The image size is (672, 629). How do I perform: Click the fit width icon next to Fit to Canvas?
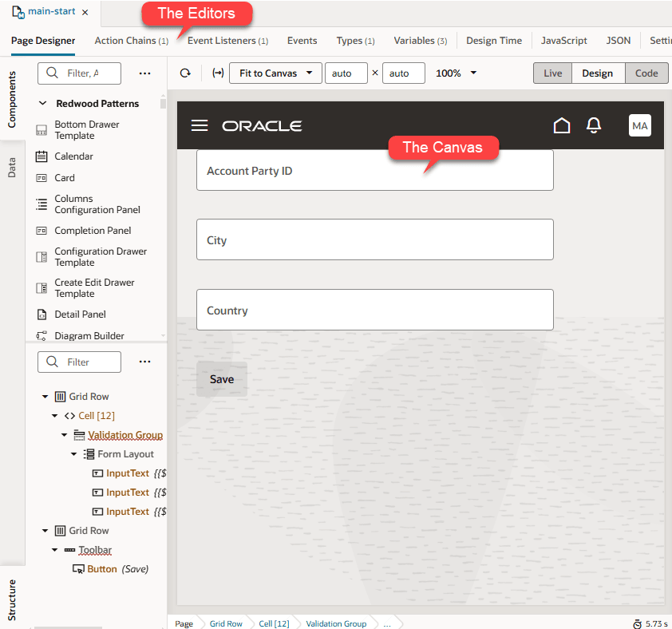pos(218,73)
